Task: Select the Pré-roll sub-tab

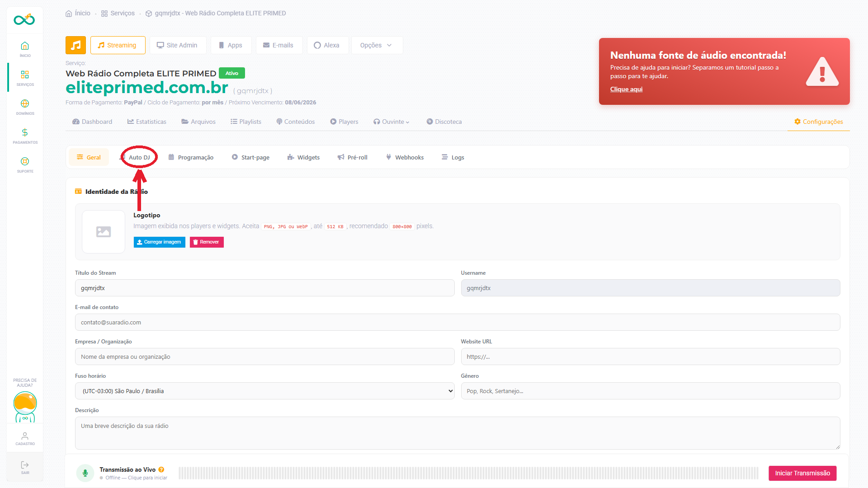Action: 353,157
